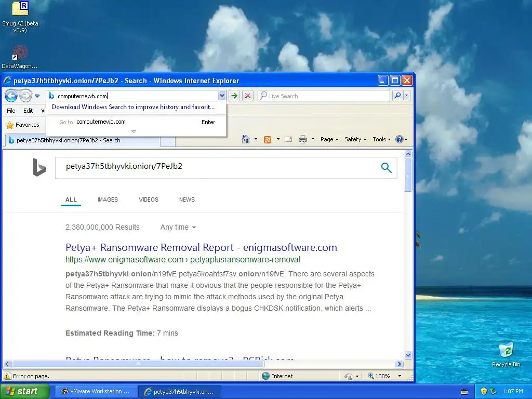532x399 pixels.
Task: Switch to the VIDEOS tab
Action: click(x=148, y=199)
